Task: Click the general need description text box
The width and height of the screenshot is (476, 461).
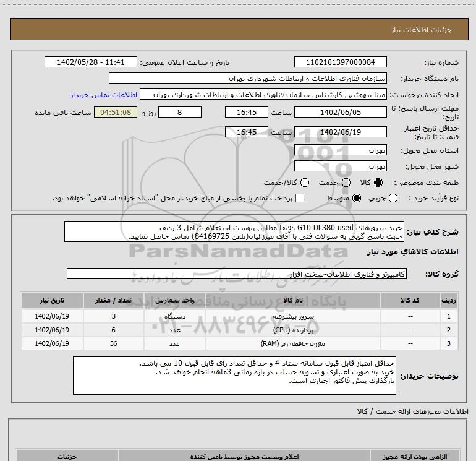Action: [234, 232]
